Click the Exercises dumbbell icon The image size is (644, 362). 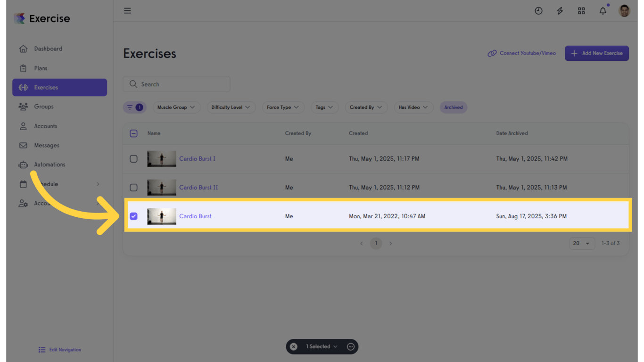tap(23, 87)
